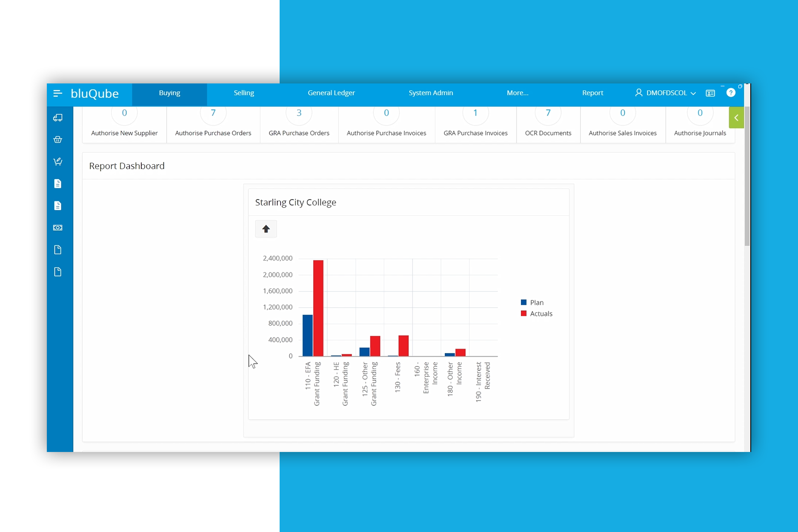Click the banknote cash sidebar icon
This screenshot has height=532, width=798.
click(58, 228)
